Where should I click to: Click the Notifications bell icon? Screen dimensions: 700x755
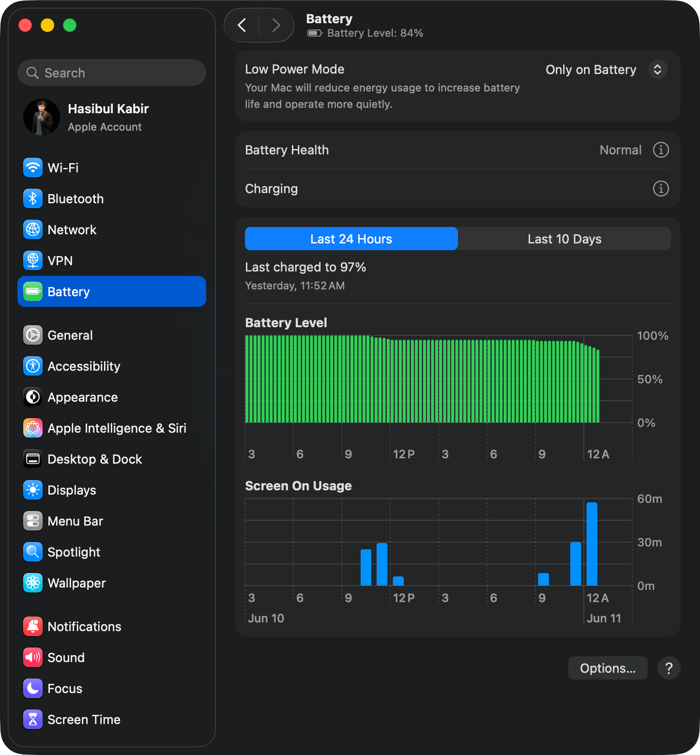pos(33,627)
